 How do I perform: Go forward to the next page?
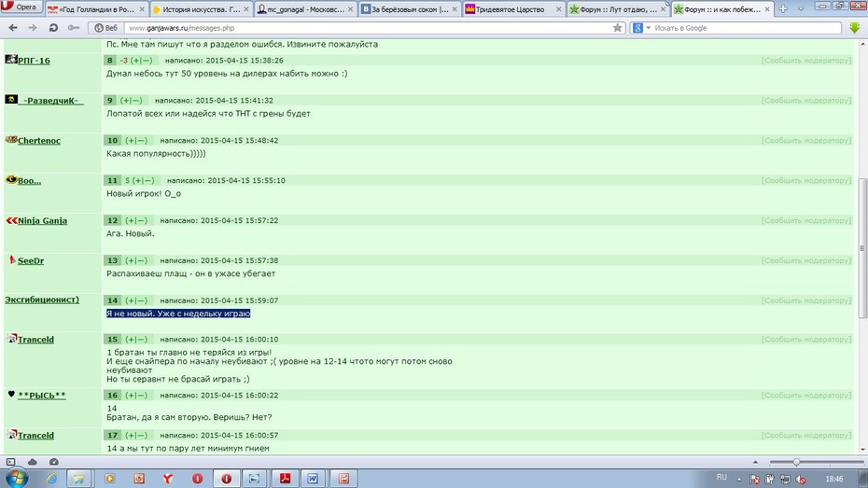pyautogui.click(x=33, y=28)
